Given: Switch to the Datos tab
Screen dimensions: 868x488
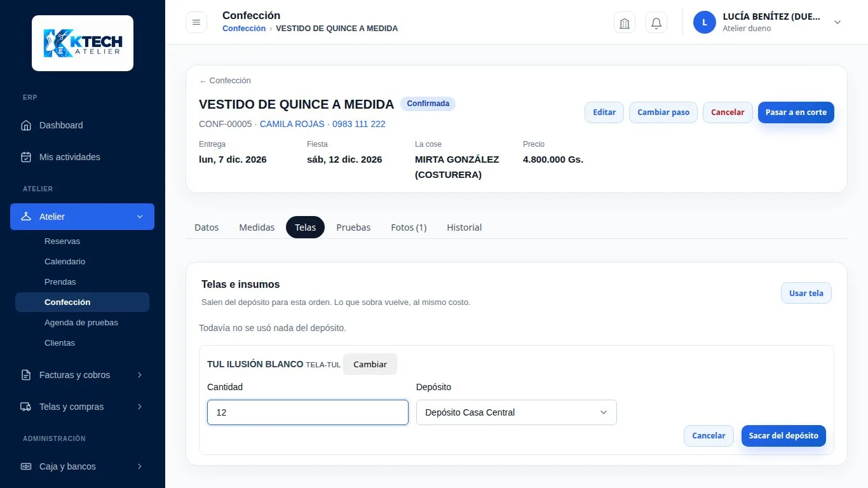Looking at the screenshot, I should [x=207, y=227].
